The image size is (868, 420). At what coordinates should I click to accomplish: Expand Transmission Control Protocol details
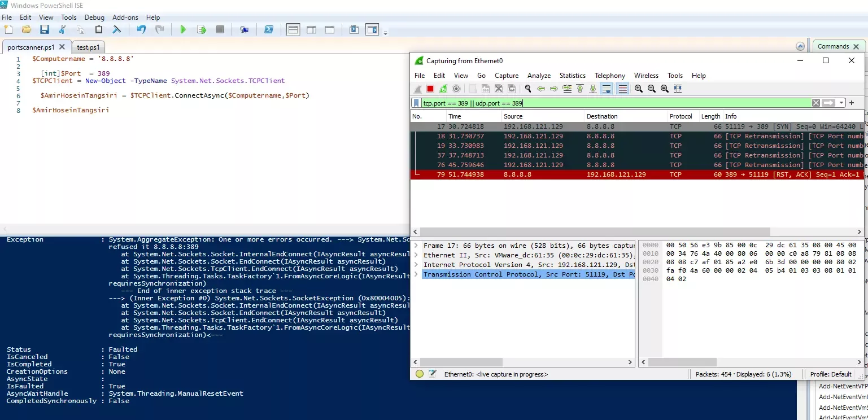pos(416,274)
